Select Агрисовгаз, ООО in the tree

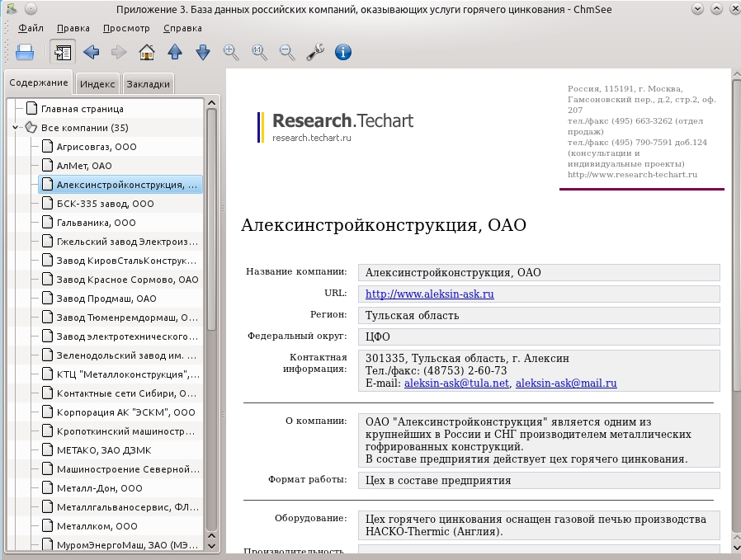97,147
